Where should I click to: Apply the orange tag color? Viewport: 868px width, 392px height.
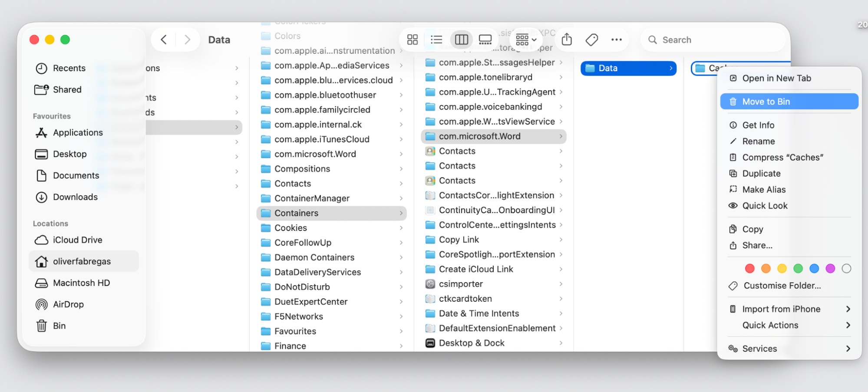point(766,269)
